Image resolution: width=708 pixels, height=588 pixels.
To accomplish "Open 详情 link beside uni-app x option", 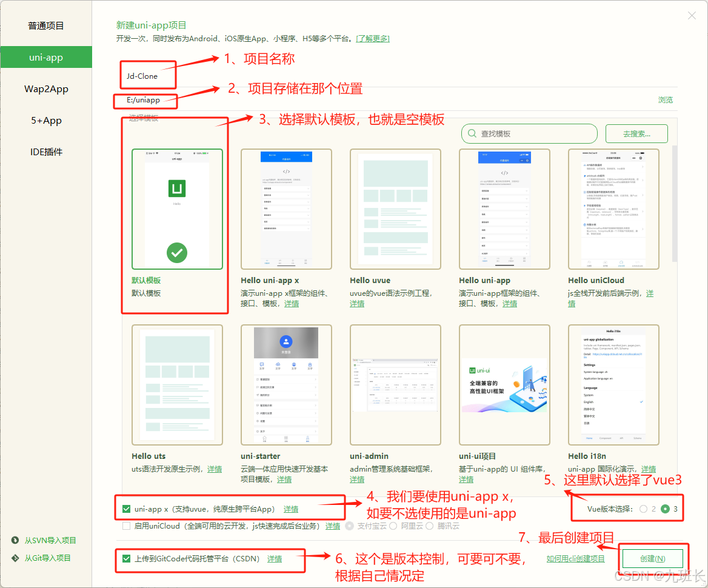I will pyautogui.click(x=291, y=509).
